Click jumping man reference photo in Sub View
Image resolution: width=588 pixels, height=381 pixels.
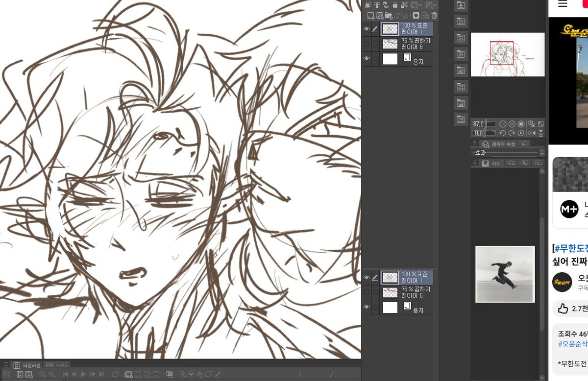coord(505,274)
